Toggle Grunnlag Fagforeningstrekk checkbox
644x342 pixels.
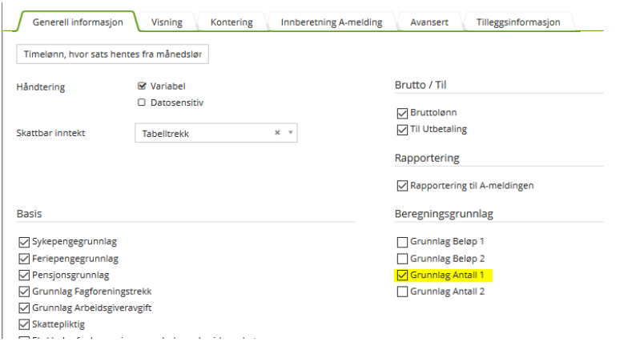tap(24, 292)
